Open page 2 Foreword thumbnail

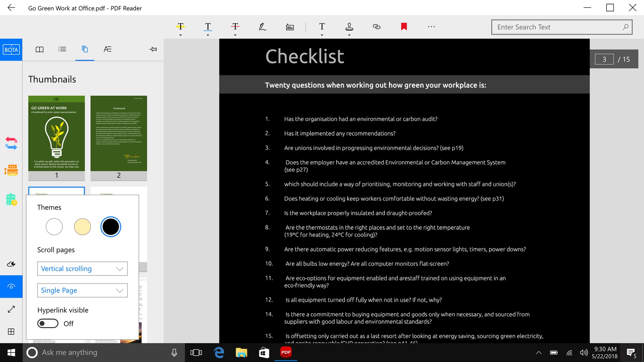coord(118,134)
